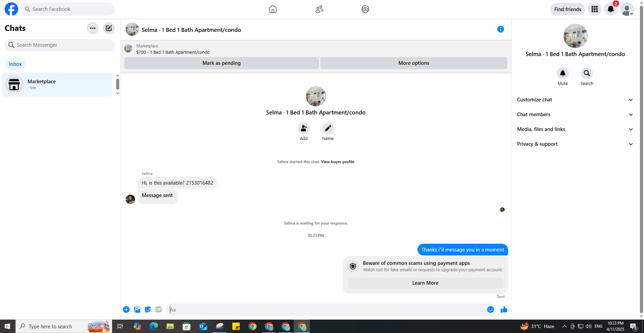Click the chat list scrollbar thumb
The height and width of the screenshot is (333, 644).
tap(118, 84)
